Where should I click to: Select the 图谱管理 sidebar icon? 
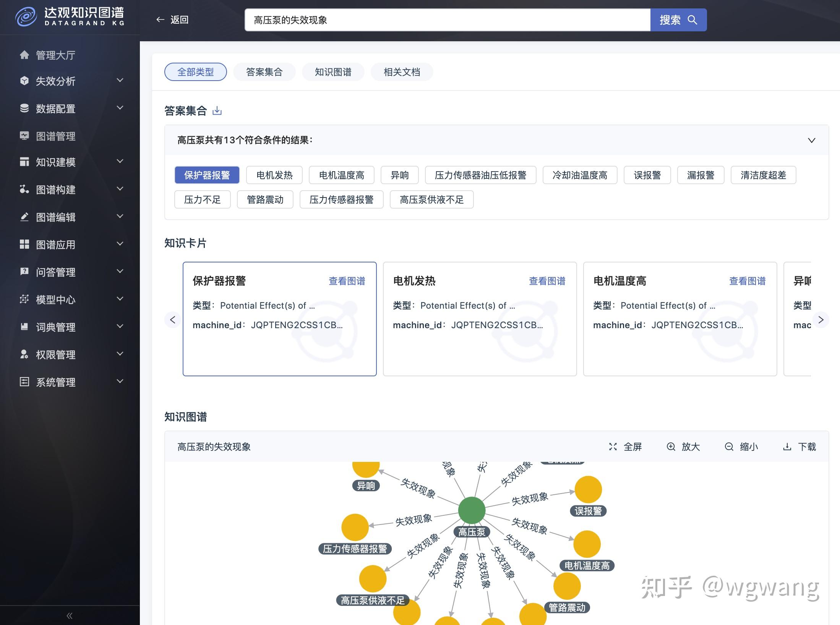coord(24,136)
